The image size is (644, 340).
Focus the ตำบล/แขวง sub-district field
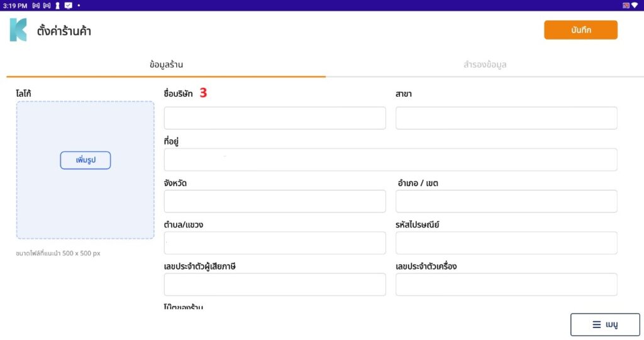(275, 243)
